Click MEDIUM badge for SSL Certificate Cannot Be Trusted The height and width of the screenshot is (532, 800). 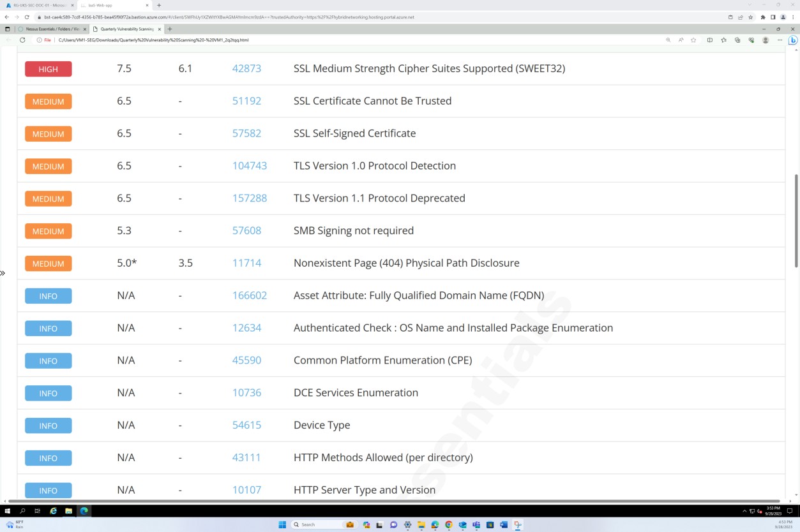49,101
